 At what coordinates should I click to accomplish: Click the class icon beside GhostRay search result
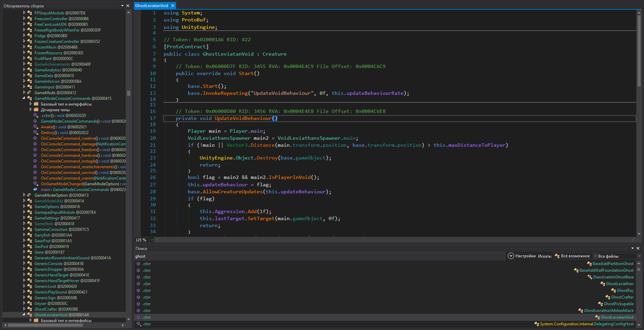(x=613, y=290)
